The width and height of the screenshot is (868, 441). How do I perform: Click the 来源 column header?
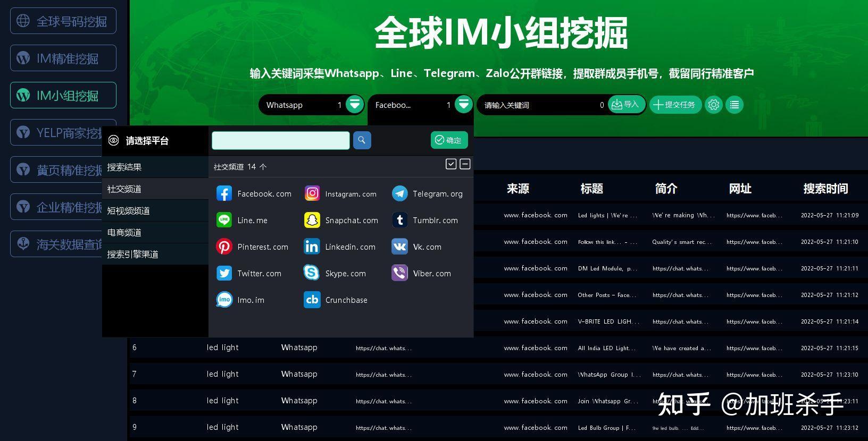518,189
